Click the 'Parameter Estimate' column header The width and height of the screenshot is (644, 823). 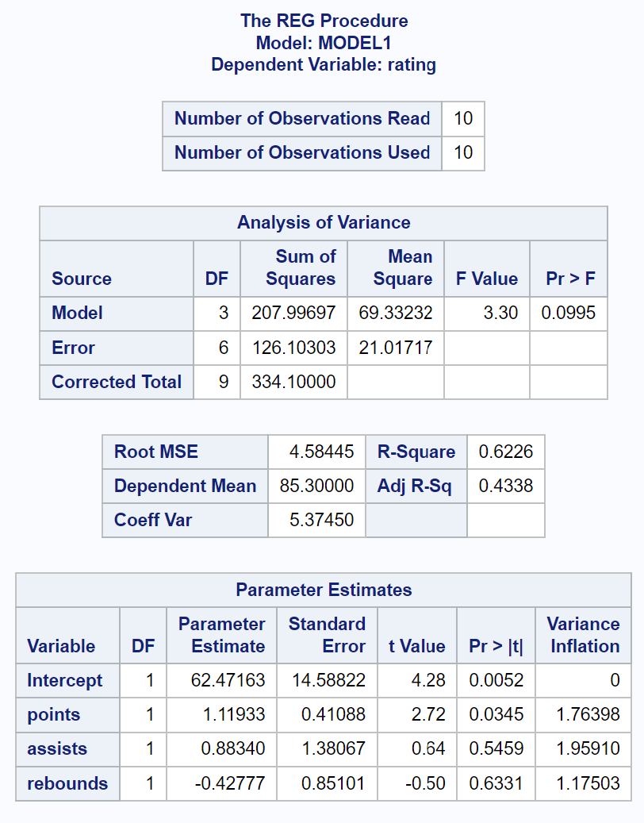pyautogui.click(x=222, y=635)
